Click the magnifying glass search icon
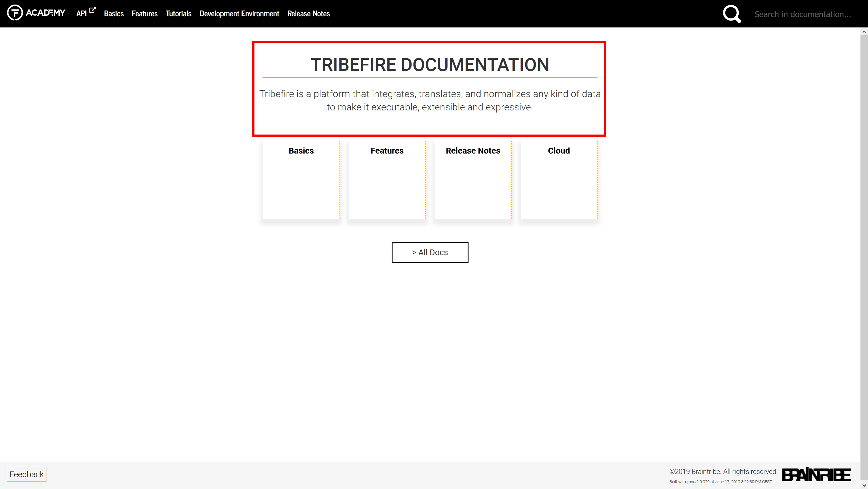 [731, 14]
